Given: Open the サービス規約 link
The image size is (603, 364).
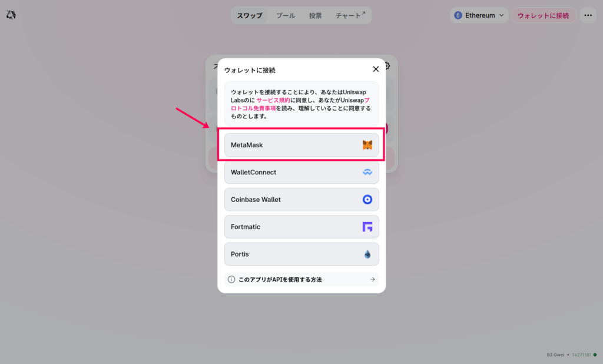Looking at the screenshot, I should (273, 101).
